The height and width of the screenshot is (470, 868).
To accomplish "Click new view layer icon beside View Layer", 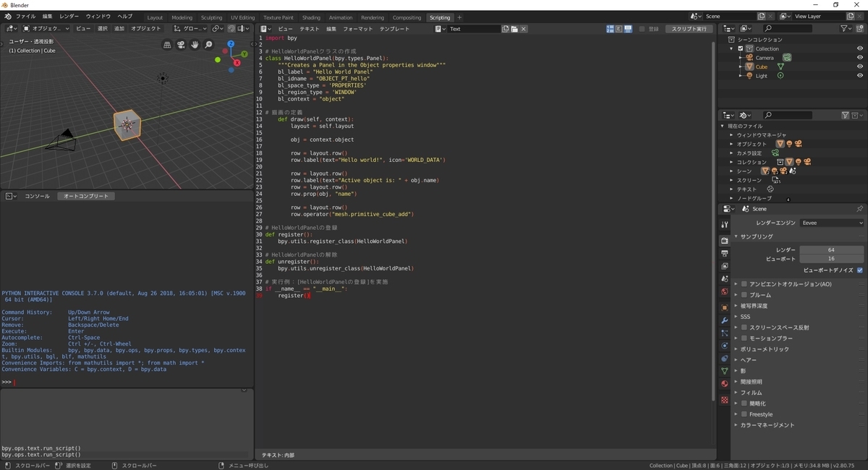I will 851,16.
